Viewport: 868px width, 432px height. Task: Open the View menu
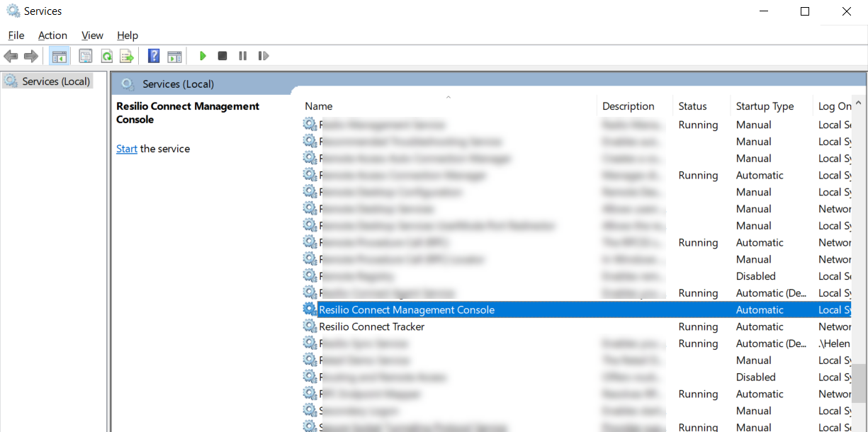[x=92, y=35]
